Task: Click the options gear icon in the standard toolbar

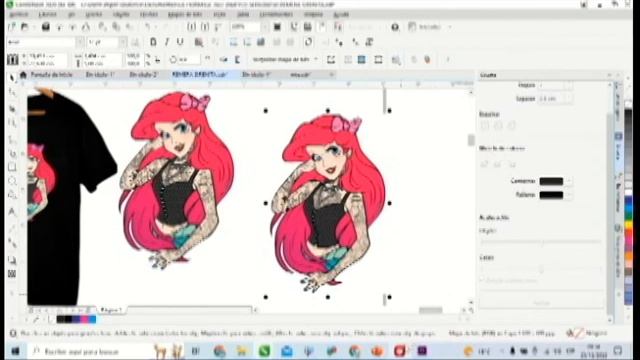Action: 395,27
